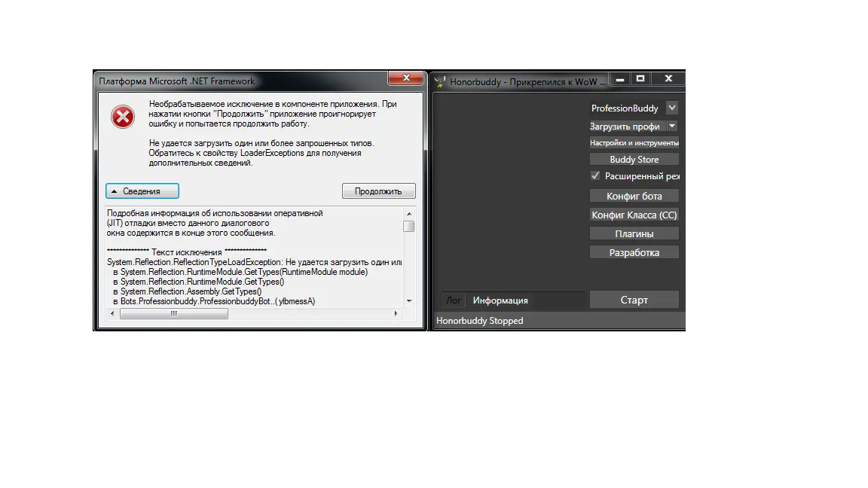Click scroll left arrow in exception text box

(112, 314)
